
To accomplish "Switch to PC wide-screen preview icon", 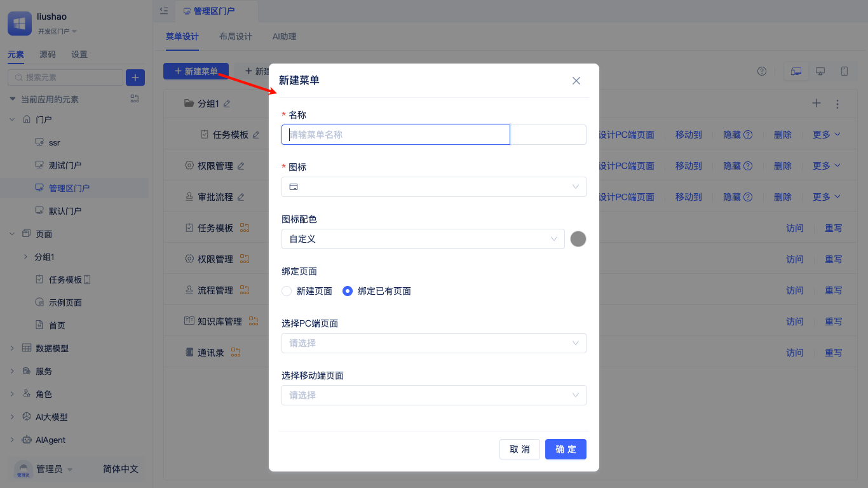I will [x=796, y=71].
